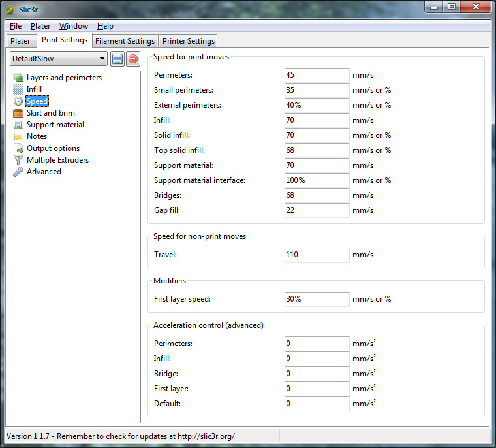Click the First layer speed field
Image resolution: width=496 pixels, height=448 pixels.
(317, 299)
